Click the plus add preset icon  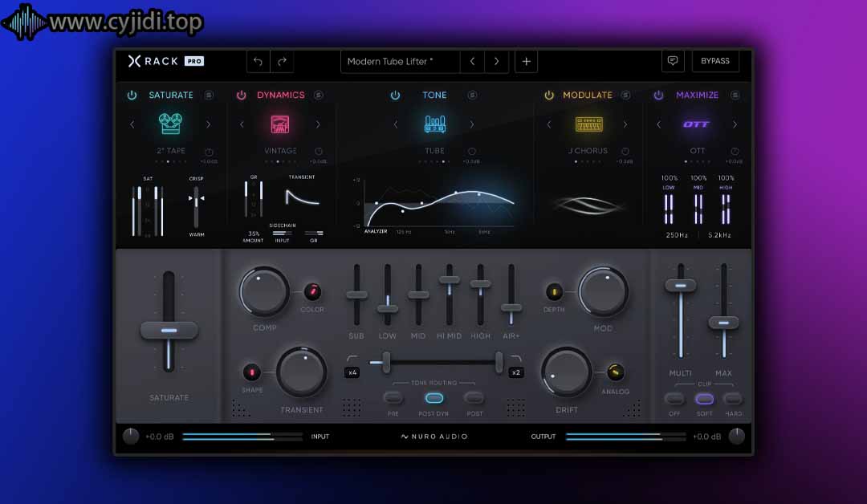click(x=526, y=61)
